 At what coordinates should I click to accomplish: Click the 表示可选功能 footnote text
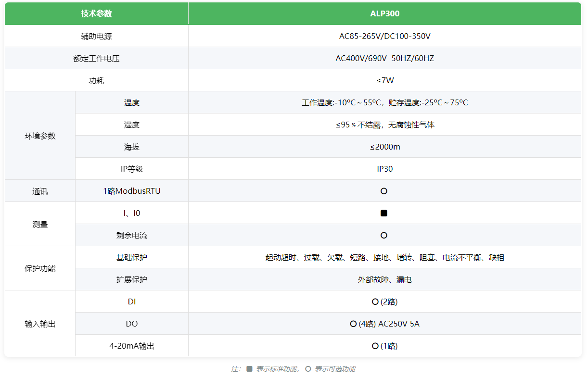335,369
